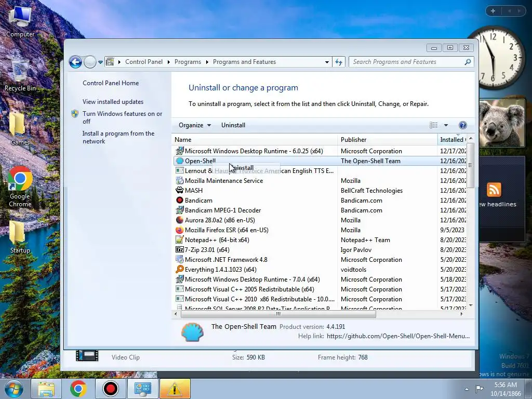
Task: Open Google Chrome from the taskbar
Action: 78,389
